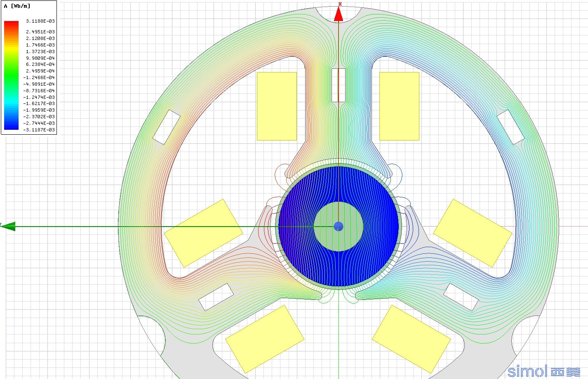Select legend value -2.3702E-03
Viewport: 588px width, 379px height.
(39, 117)
